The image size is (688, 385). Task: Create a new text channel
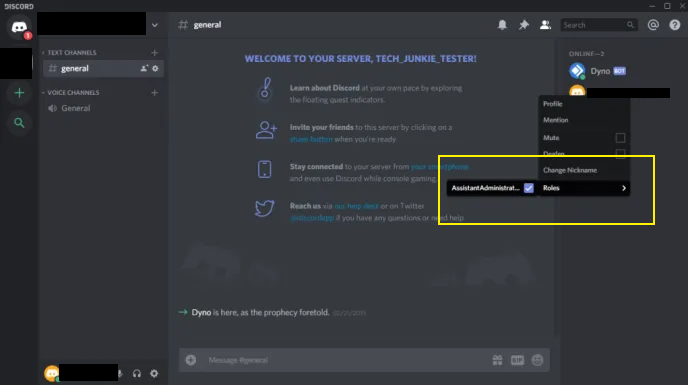point(154,53)
